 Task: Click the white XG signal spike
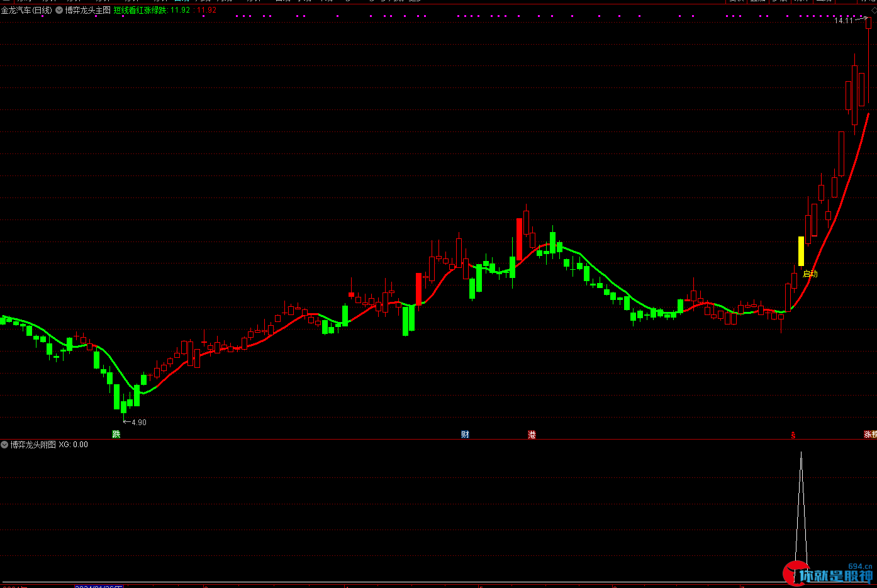click(801, 516)
